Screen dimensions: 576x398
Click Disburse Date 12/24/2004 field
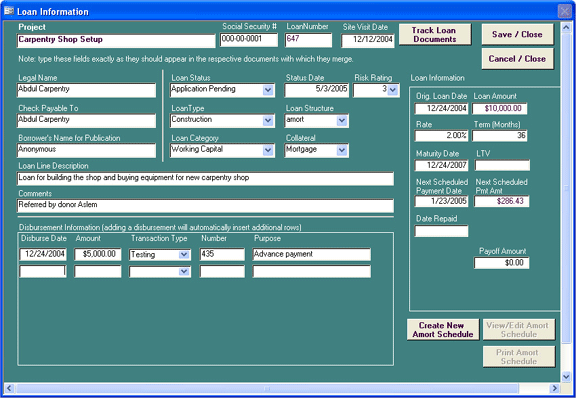tap(43, 254)
